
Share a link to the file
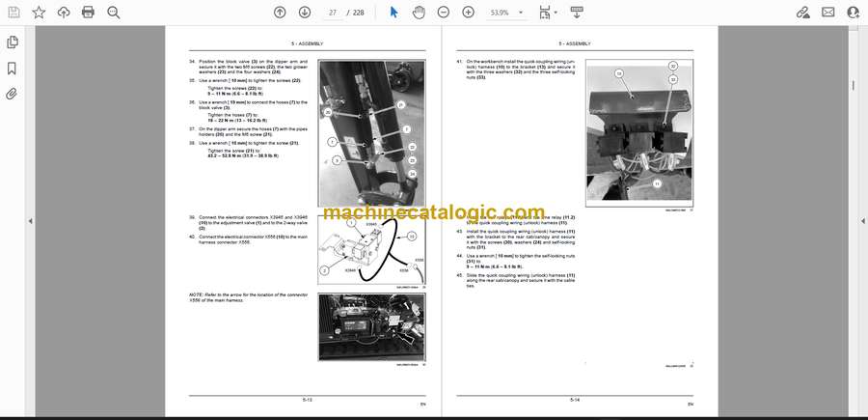802,13
